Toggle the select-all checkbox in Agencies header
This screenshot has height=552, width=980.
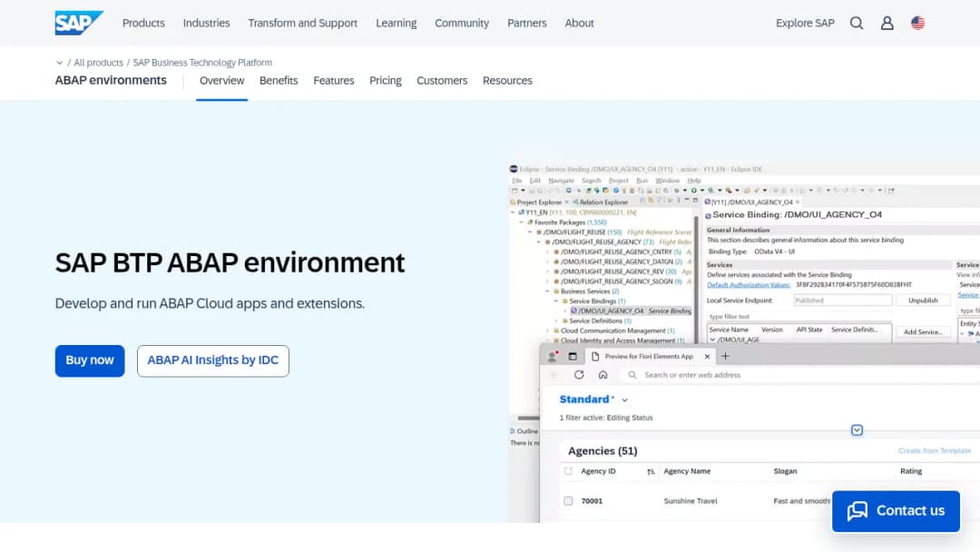click(567, 471)
